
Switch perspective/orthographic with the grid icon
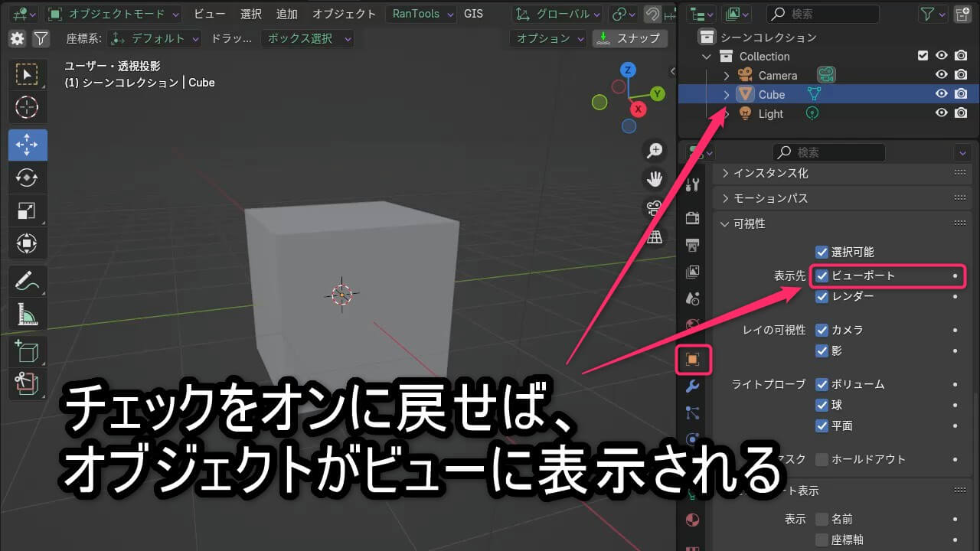(x=655, y=236)
